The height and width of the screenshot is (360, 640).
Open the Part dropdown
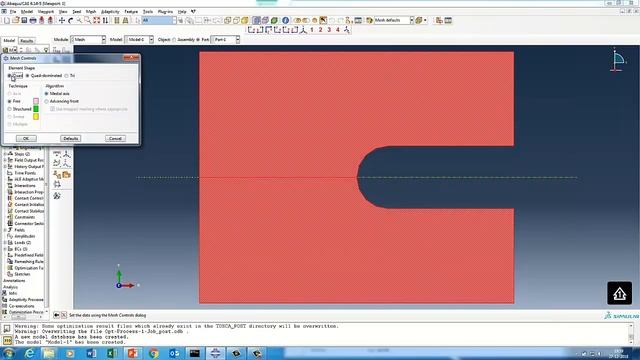(225, 40)
